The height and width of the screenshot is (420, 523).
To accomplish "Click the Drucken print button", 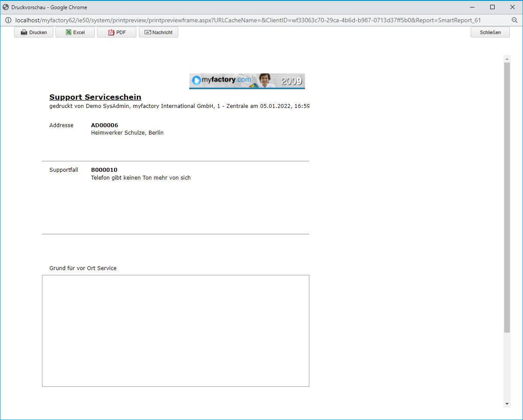I will [34, 32].
